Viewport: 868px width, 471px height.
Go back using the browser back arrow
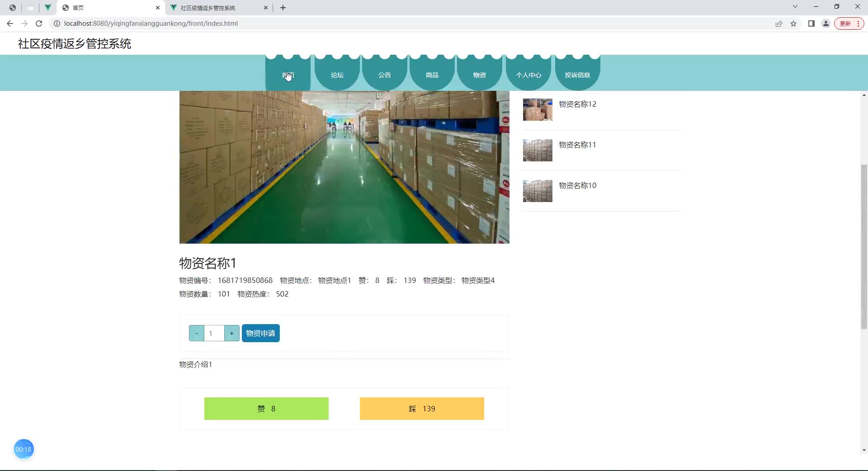pos(10,24)
